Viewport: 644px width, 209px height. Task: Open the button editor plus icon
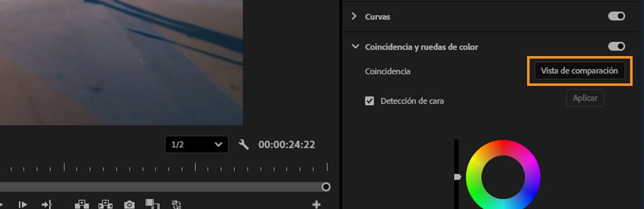[x=317, y=204]
